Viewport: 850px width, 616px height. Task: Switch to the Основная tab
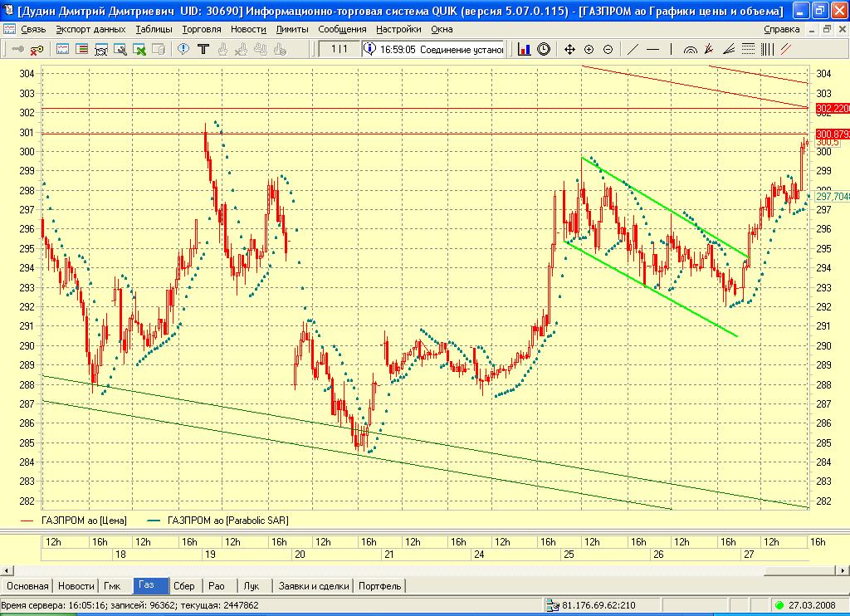click(27, 585)
